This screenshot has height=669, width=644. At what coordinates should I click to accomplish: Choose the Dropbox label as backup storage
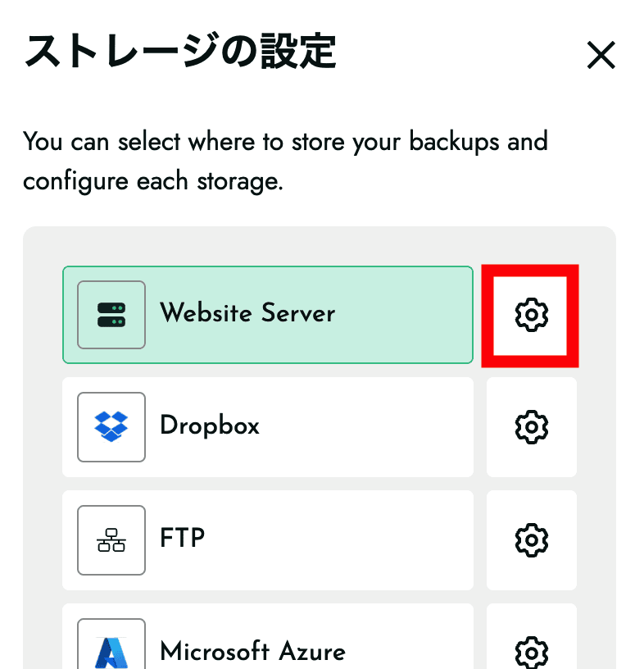point(210,426)
